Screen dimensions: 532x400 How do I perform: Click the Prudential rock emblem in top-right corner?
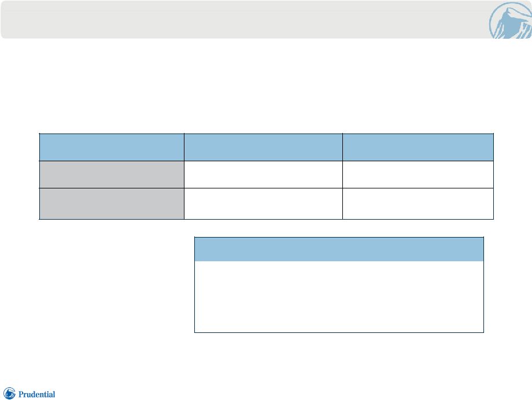(511, 20)
